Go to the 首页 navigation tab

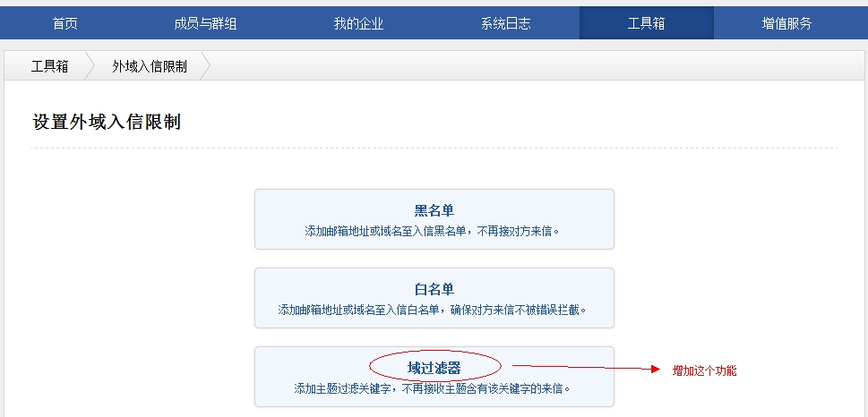coord(64,23)
